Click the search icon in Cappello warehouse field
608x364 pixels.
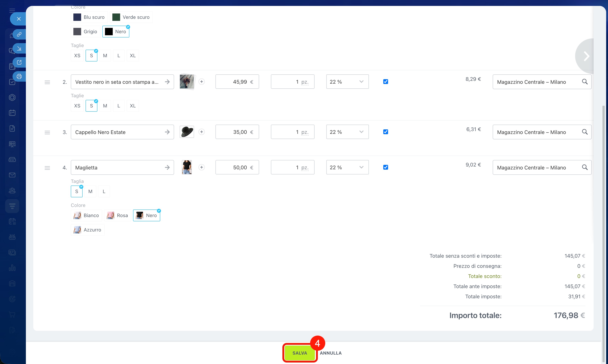point(585,132)
